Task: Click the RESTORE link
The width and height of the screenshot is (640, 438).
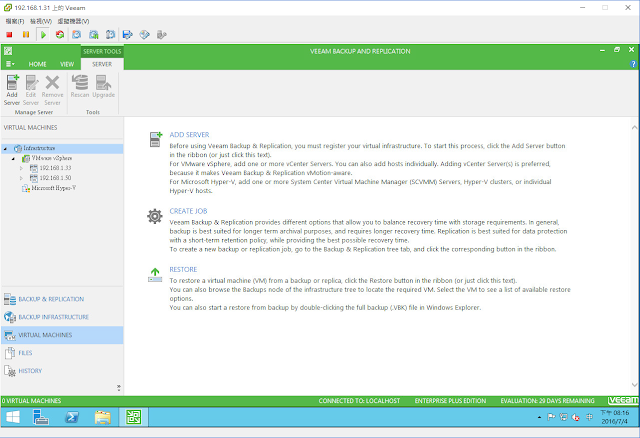Action: (x=183, y=269)
